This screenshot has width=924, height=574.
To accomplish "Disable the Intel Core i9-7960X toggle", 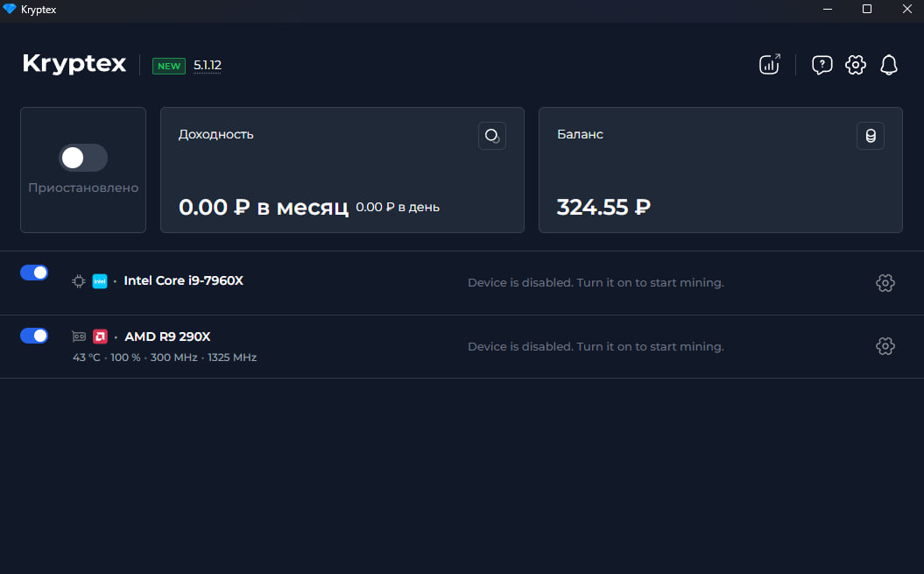I will pyautogui.click(x=34, y=273).
